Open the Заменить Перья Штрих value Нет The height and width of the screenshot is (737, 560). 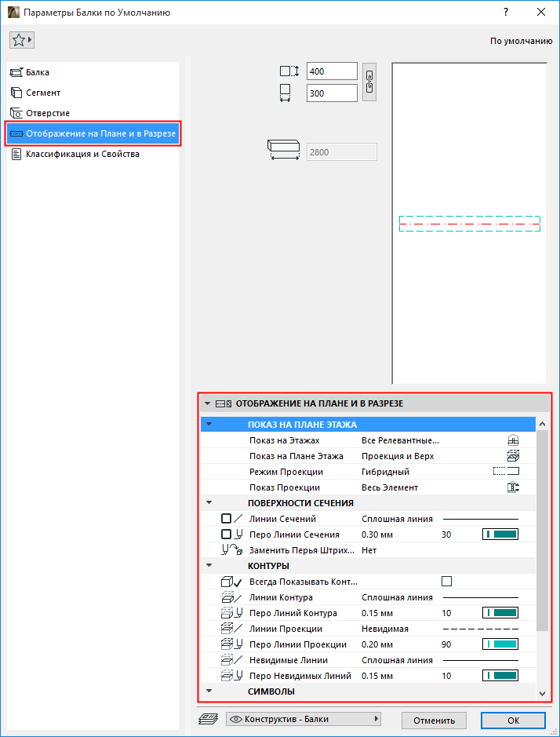(x=369, y=550)
